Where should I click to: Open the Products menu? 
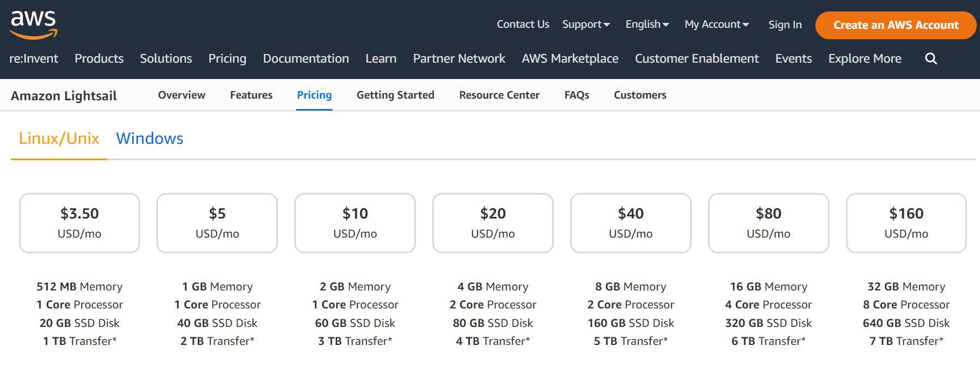pyautogui.click(x=99, y=58)
